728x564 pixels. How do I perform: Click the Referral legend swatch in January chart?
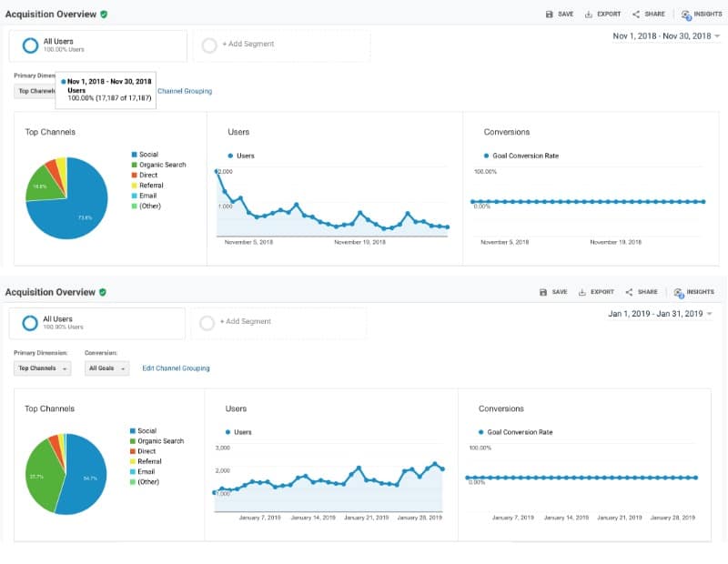(x=133, y=461)
